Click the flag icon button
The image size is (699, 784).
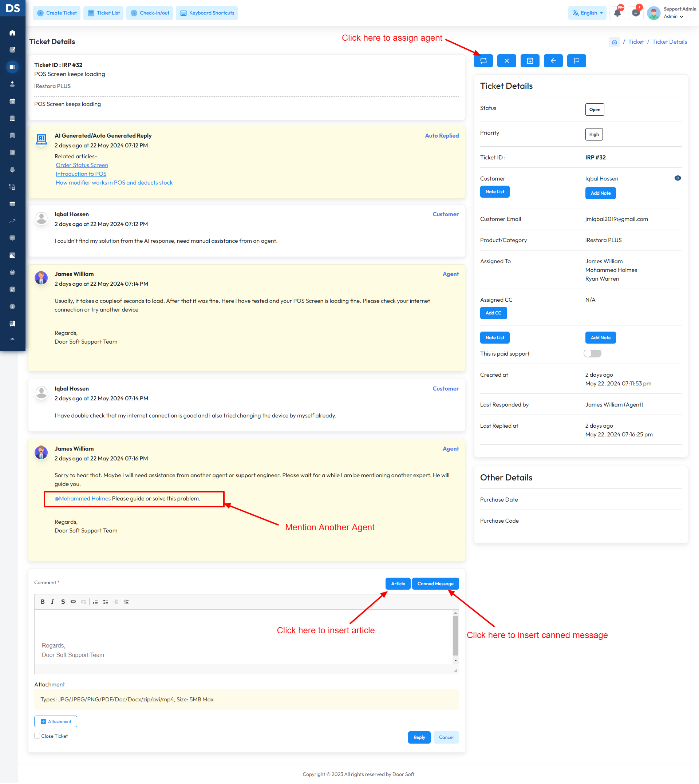pos(576,61)
